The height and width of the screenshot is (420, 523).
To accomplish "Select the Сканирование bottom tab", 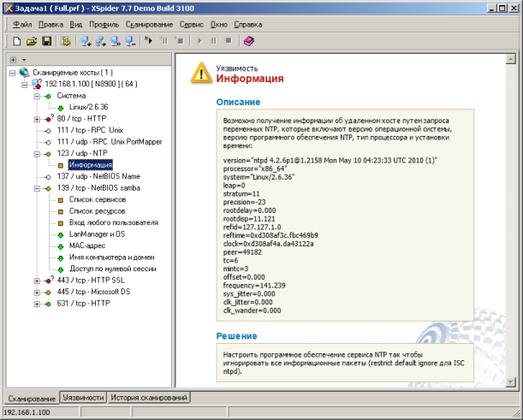I will [32, 399].
